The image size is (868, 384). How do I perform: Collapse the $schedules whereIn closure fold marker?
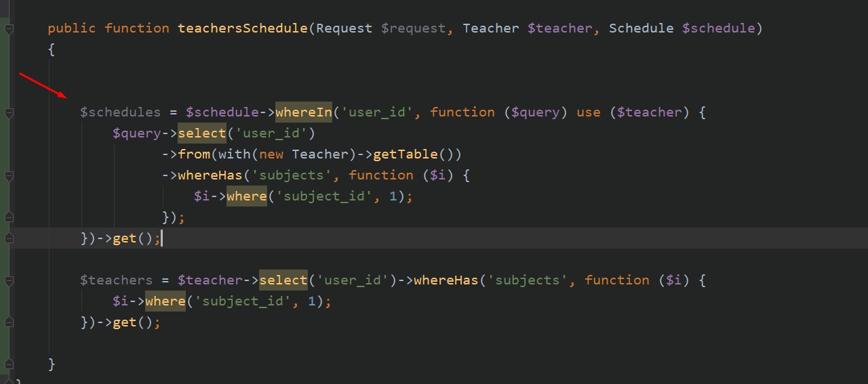(9, 113)
